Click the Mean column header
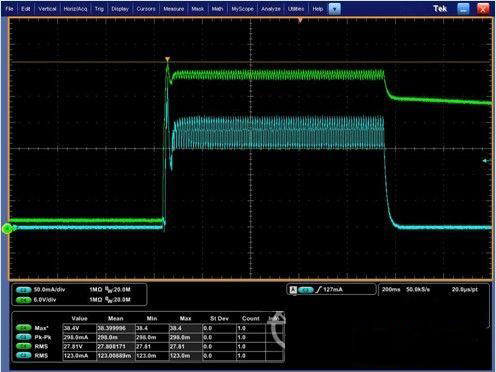The height and width of the screenshot is (372, 496). pyautogui.click(x=115, y=318)
